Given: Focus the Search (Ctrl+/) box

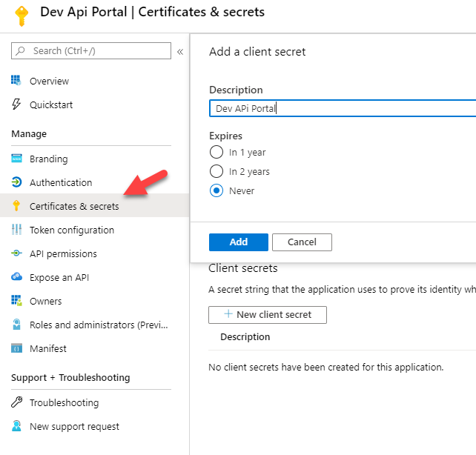Looking at the screenshot, I should point(96,51).
